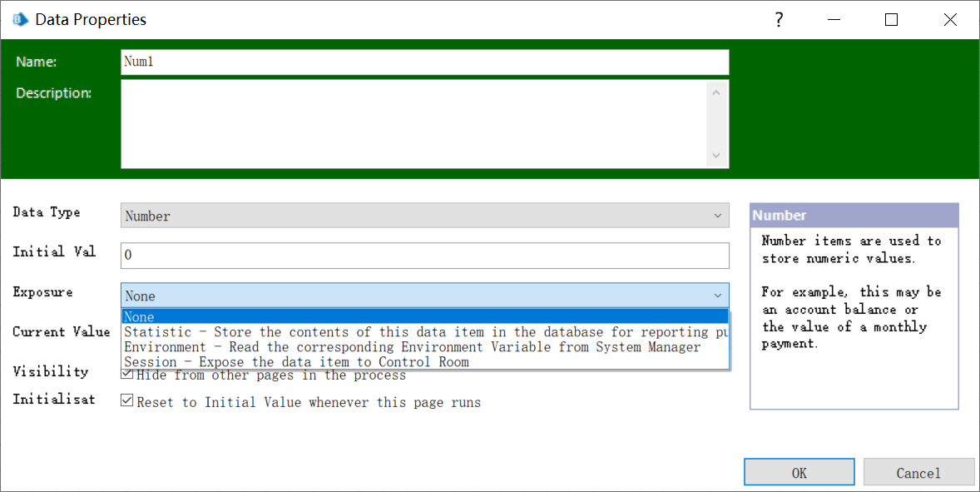
Task: Click the Data Type label
Action: [47, 212]
